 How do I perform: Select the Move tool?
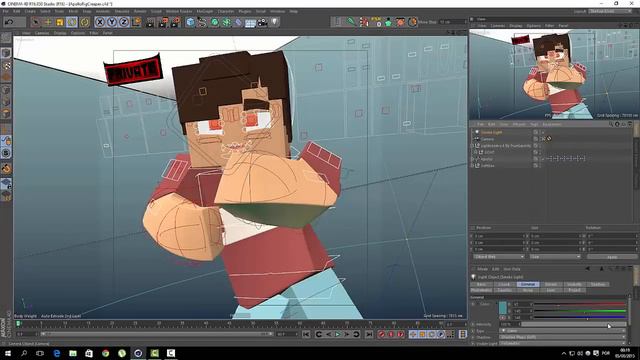48,22
